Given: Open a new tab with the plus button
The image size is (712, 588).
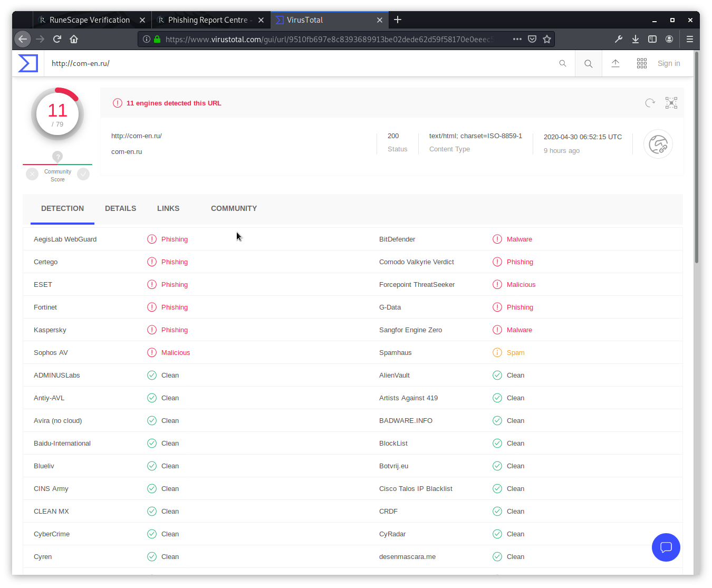Looking at the screenshot, I should click(x=398, y=20).
